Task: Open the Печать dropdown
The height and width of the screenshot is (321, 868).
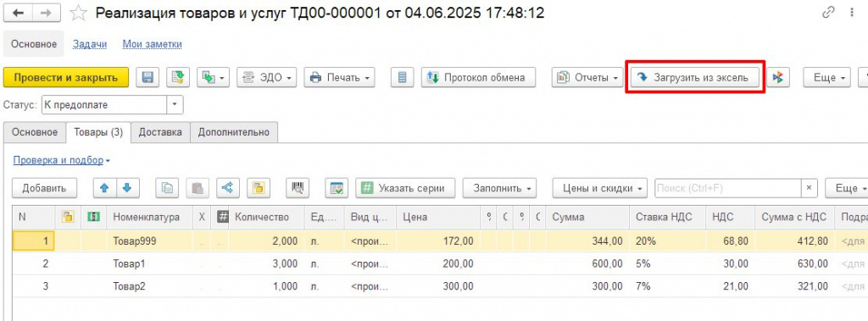Action: pyautogui.click(x=339, y=77)
